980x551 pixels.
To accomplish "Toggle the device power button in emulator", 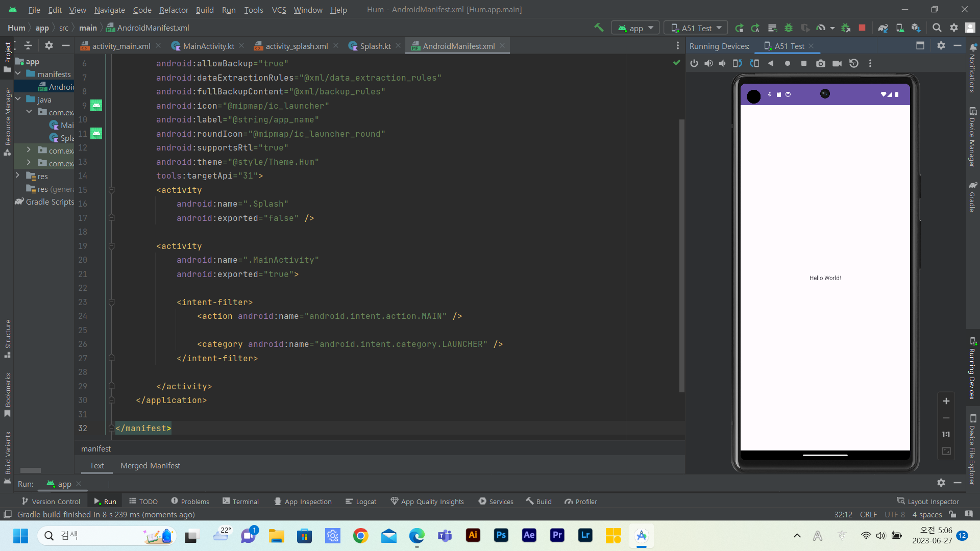I will (694, 63).
